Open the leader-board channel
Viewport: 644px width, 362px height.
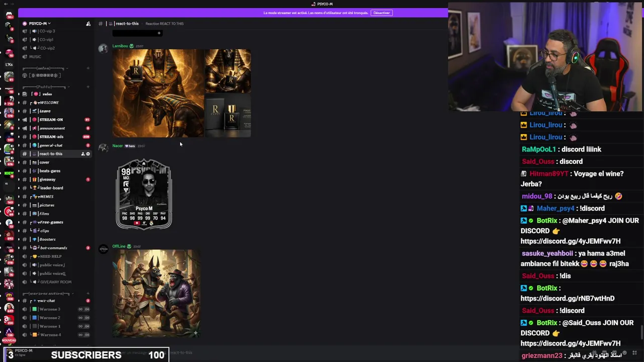tap(55, 188)
